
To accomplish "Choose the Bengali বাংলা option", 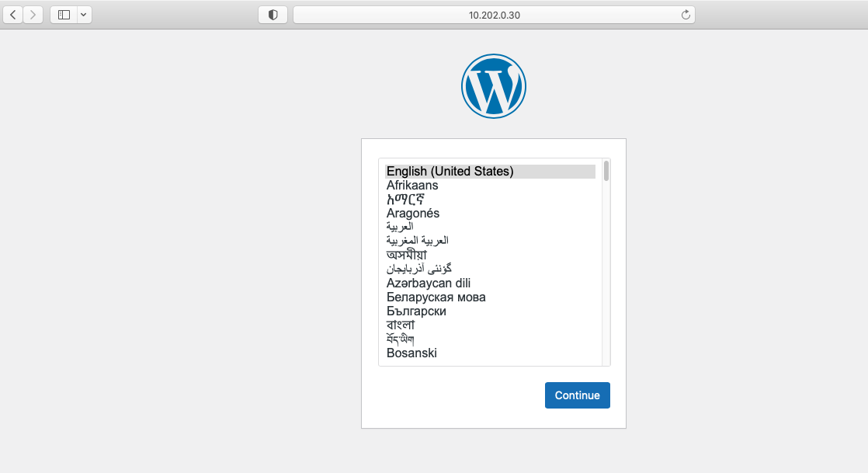I will click(x=490, y=325).
